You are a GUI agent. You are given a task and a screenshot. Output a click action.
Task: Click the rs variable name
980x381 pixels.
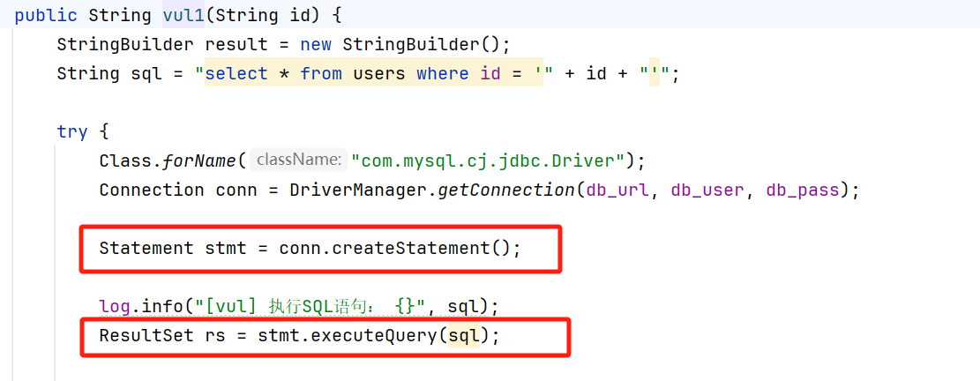(x=215, y=336)
